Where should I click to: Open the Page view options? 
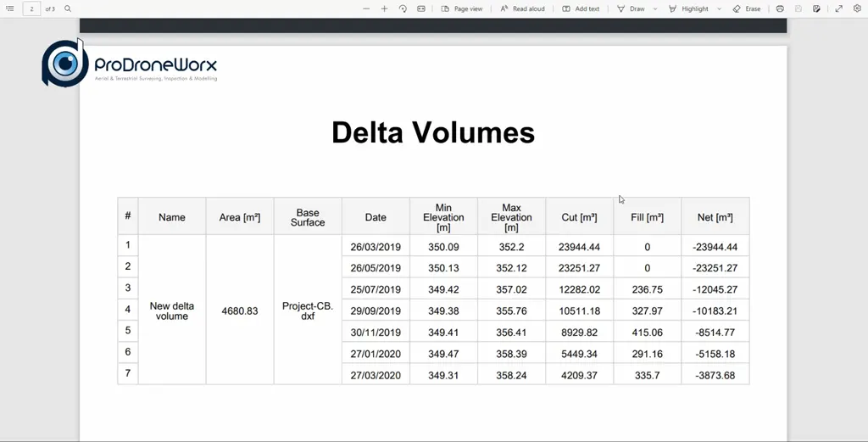462,8
